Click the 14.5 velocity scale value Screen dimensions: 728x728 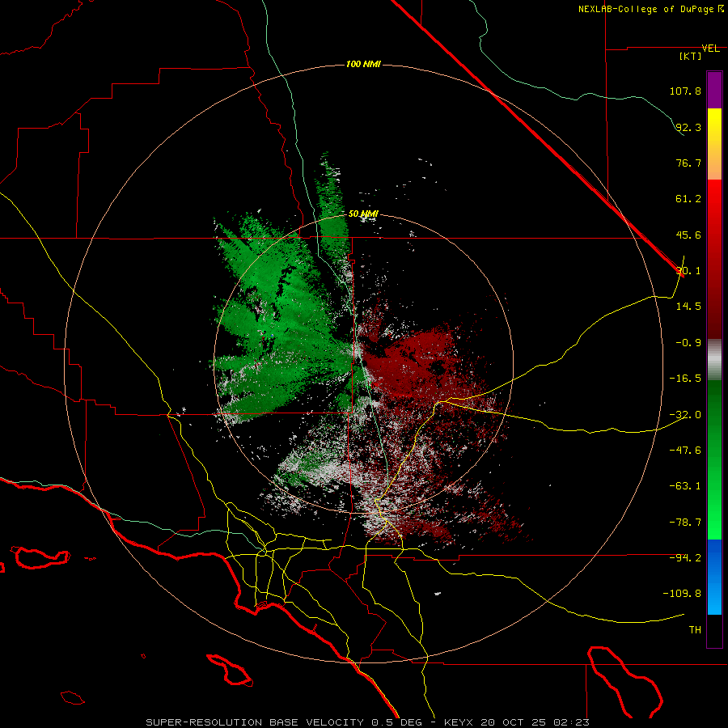(688, 307)
